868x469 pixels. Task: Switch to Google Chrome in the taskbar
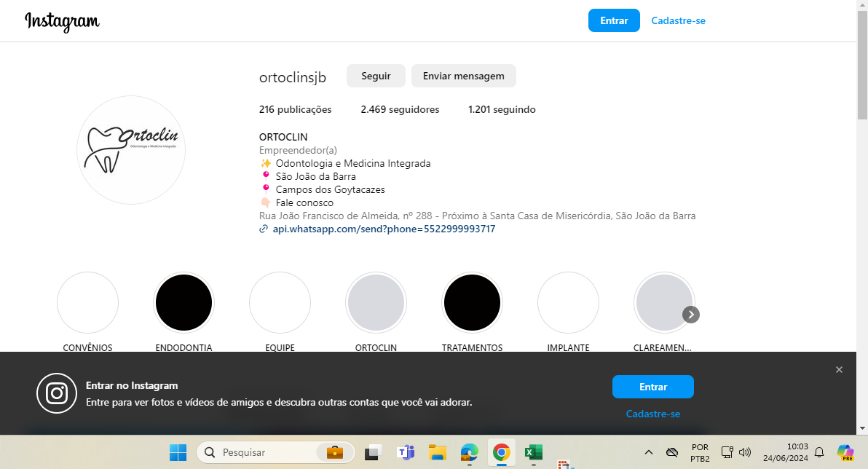(502, 452)
